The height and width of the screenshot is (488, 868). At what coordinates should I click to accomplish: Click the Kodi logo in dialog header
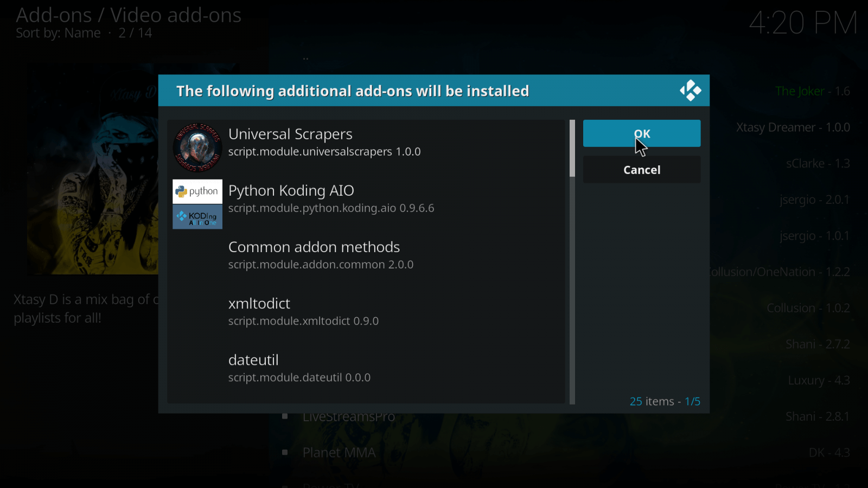tap(690, 91)
